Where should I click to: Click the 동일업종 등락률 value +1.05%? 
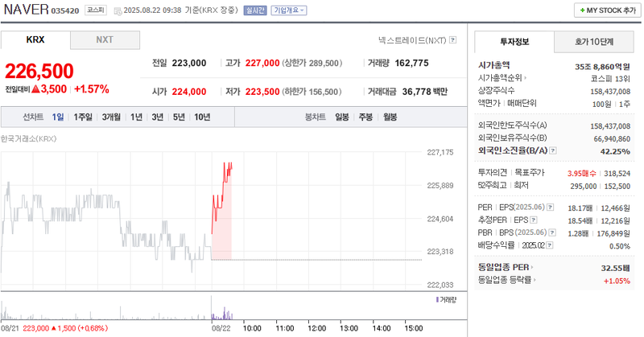point(617,281)
